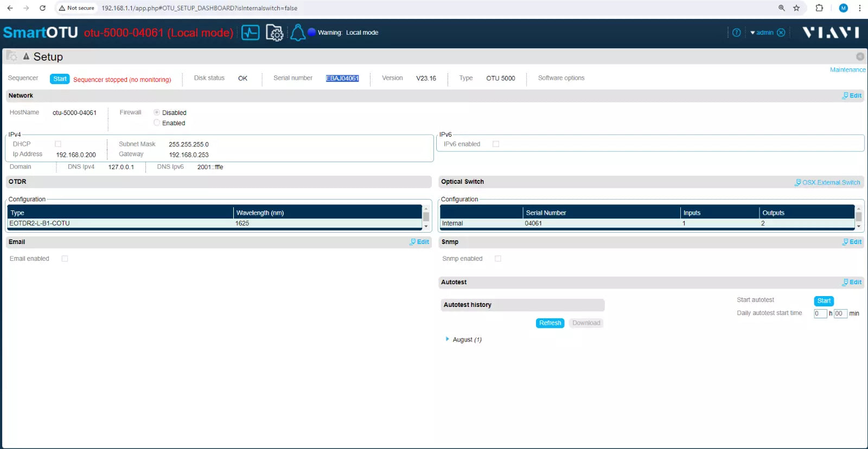Open the help question mark icon
The image size is (868, 449).
coord(736,33)
